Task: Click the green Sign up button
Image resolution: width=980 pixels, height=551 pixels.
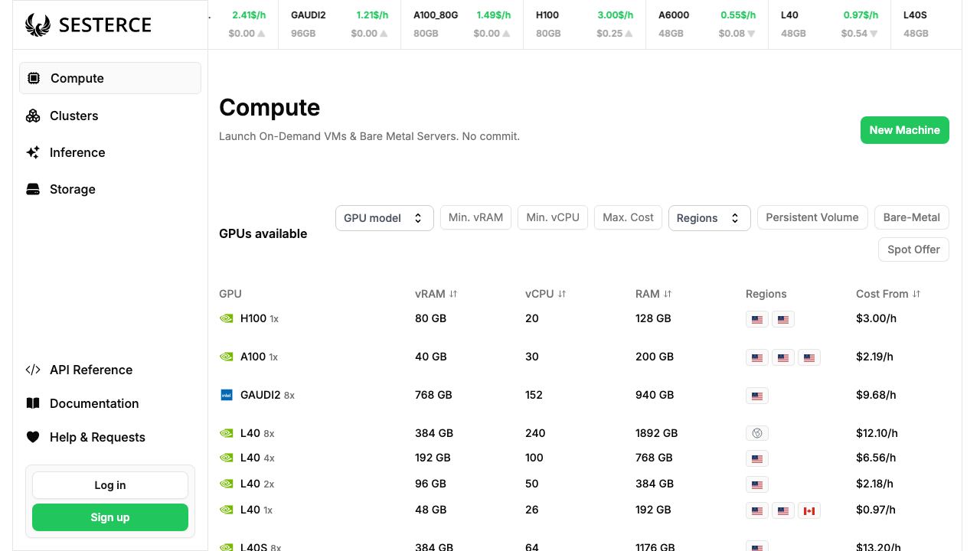Action: (110, 517)
